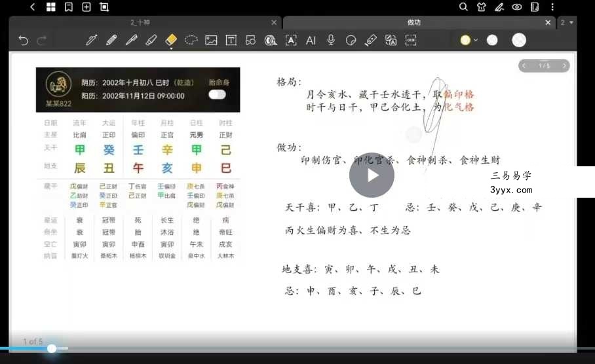Click the large 丑 branch character
Viewport: 595px width, 364px height.
click(x=109, y=168)
